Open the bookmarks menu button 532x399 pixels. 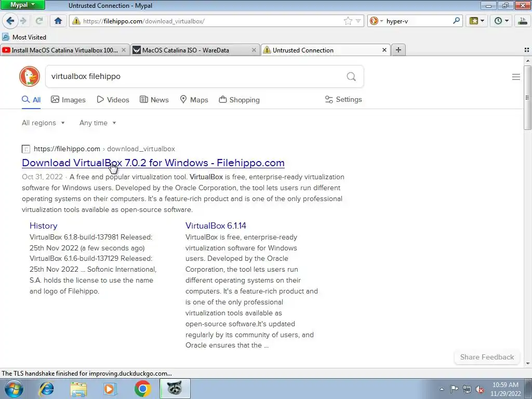477,21
